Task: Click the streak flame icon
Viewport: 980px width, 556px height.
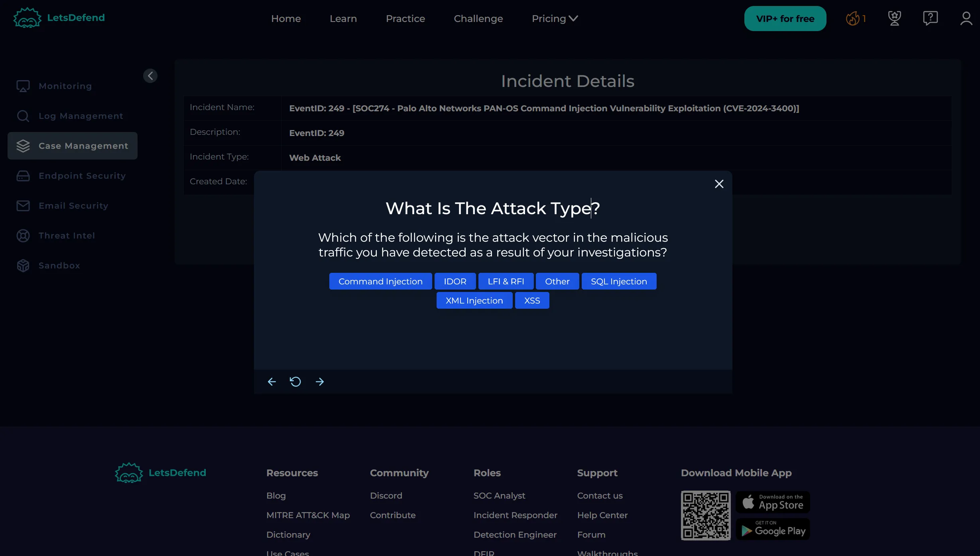Action: coord(852,18)
